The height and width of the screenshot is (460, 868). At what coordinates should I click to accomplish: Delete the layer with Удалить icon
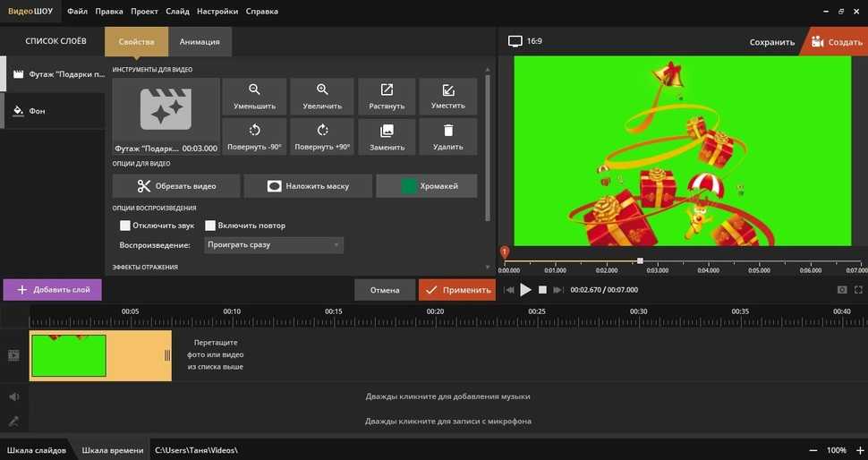click(447, 137)
